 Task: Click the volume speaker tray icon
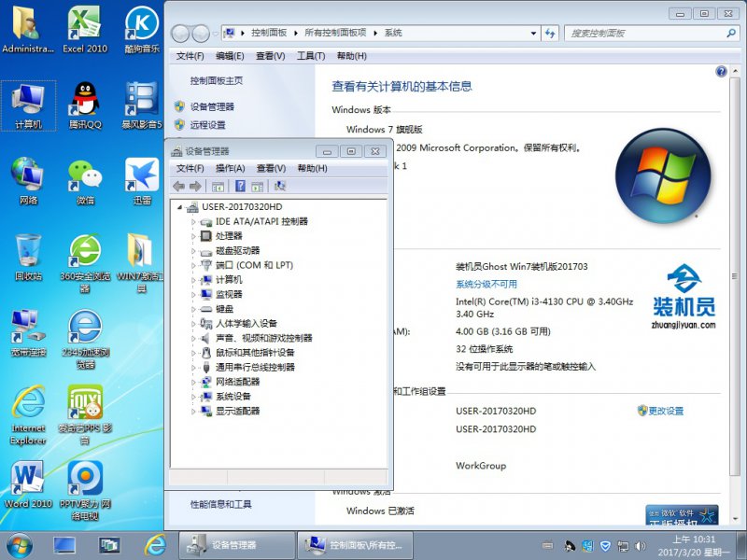(x=641, y=546)
